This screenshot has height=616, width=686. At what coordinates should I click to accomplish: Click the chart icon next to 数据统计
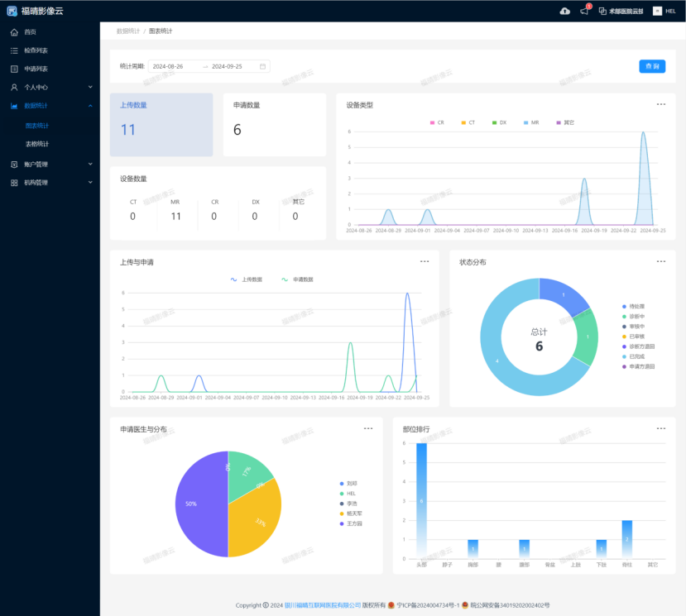14,106
